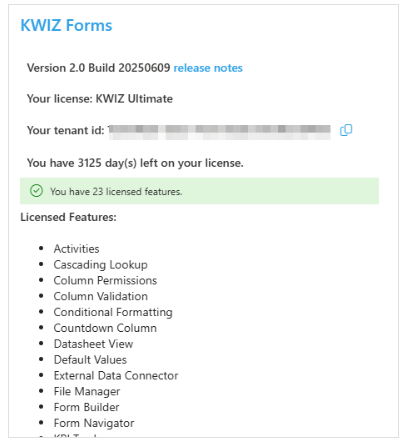
Task: Select Column Validation in the list
Action: point(101,296)
